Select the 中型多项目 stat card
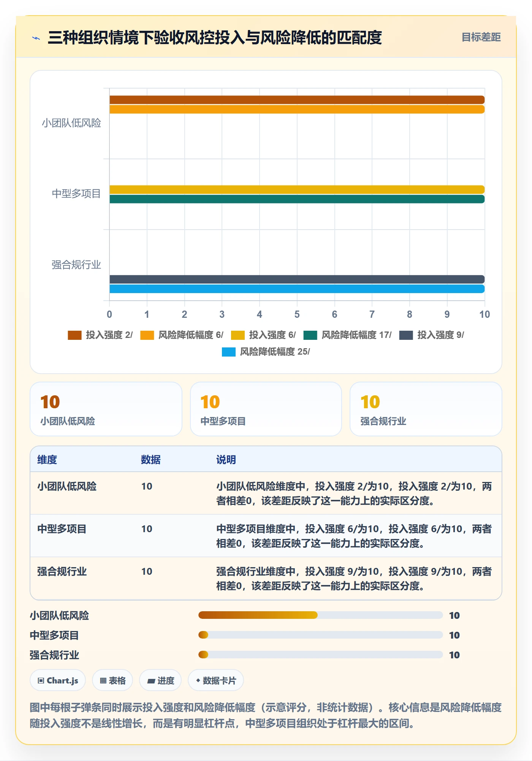This screenshot has height=761, width=532. point(266,409)
